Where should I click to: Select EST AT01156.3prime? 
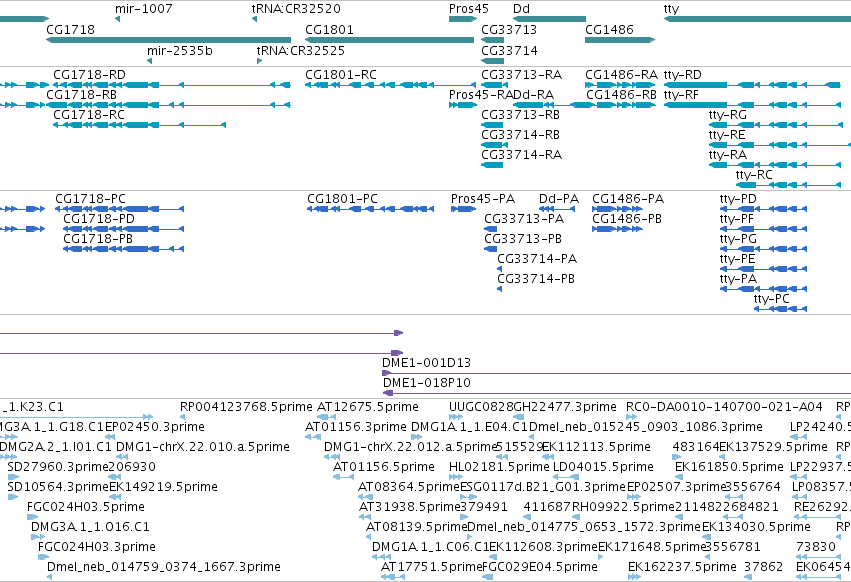coord(313,437)
